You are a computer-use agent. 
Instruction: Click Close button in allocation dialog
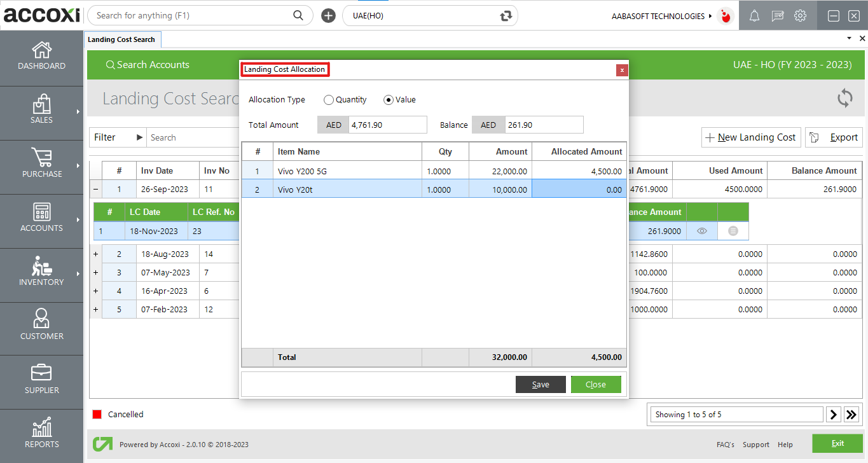click(x=596, y=384)
